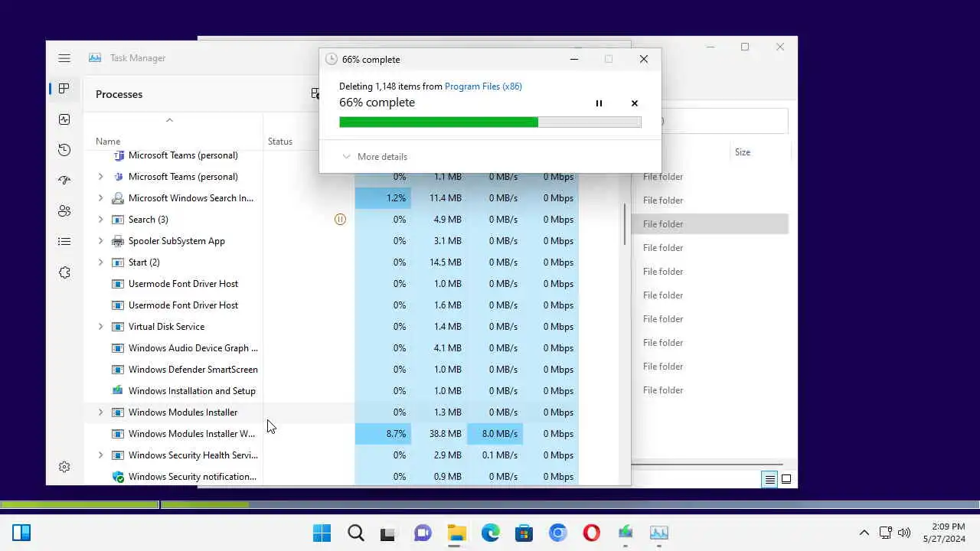Image resolution: width=980 pixels, height=551 pixels.
Task: Launch Opera browser from taskbar
Action: click(x=591, y=533)
